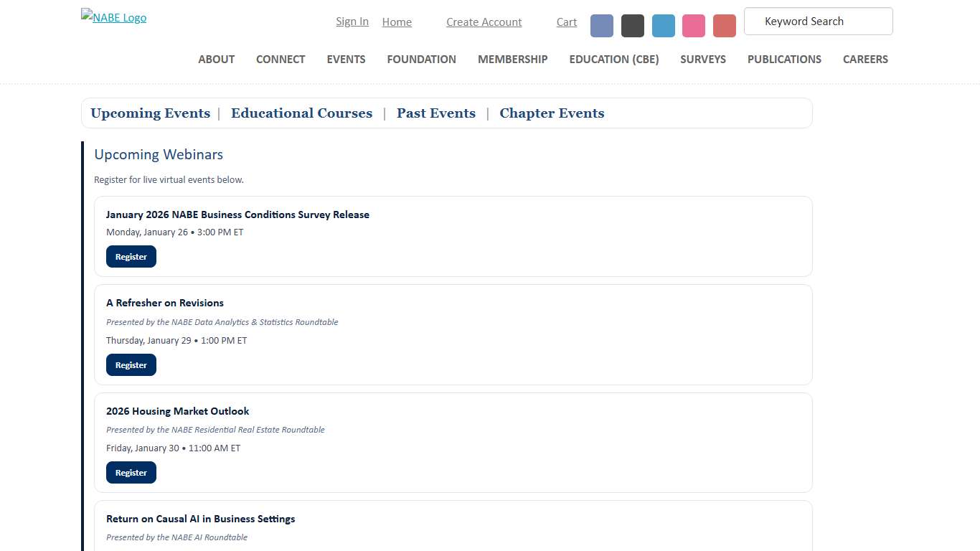The width and height of the screenshot is (980, 551).
Task: Click the pink Instagram social icon
Action: coord(693,25)
